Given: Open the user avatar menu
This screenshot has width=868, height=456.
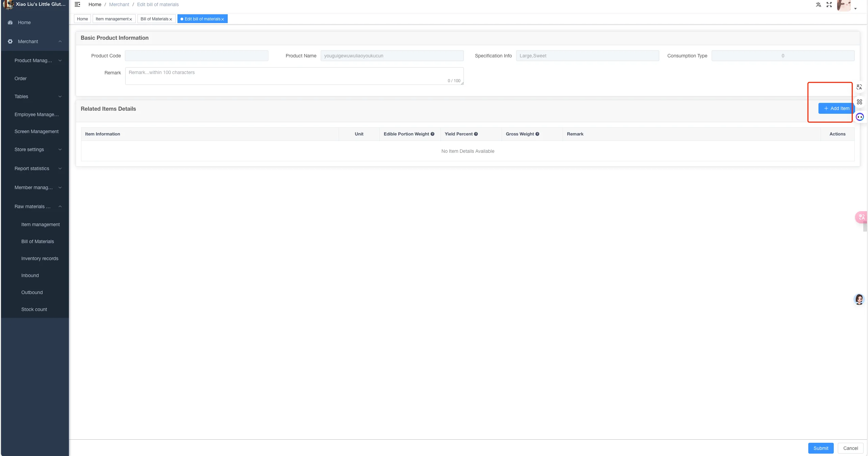Looking at the screenshot, I should tap(844, 5).
